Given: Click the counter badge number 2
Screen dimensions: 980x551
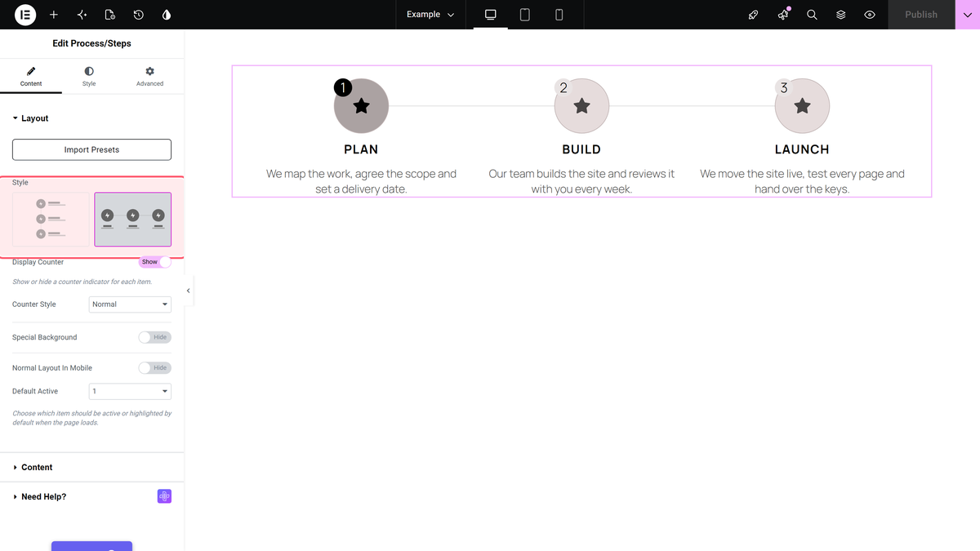Looking at the screenshot, I should pyautogui.click(x=563, y=87).
